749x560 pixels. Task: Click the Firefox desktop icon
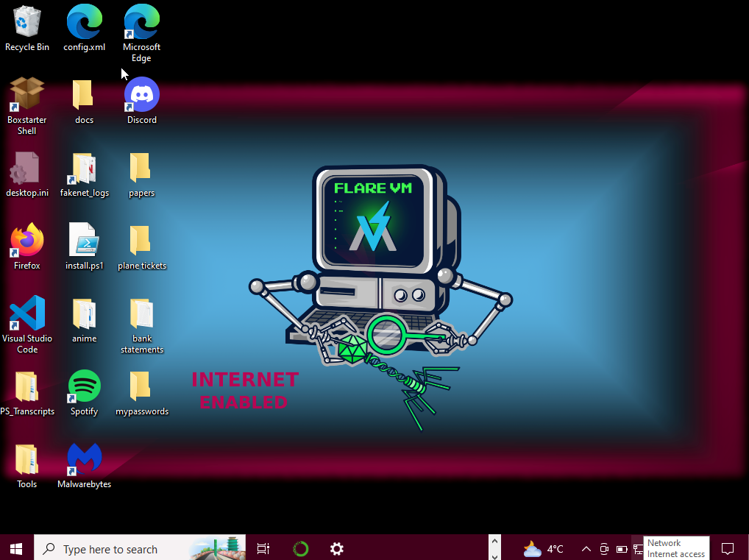tap(27, 241)
